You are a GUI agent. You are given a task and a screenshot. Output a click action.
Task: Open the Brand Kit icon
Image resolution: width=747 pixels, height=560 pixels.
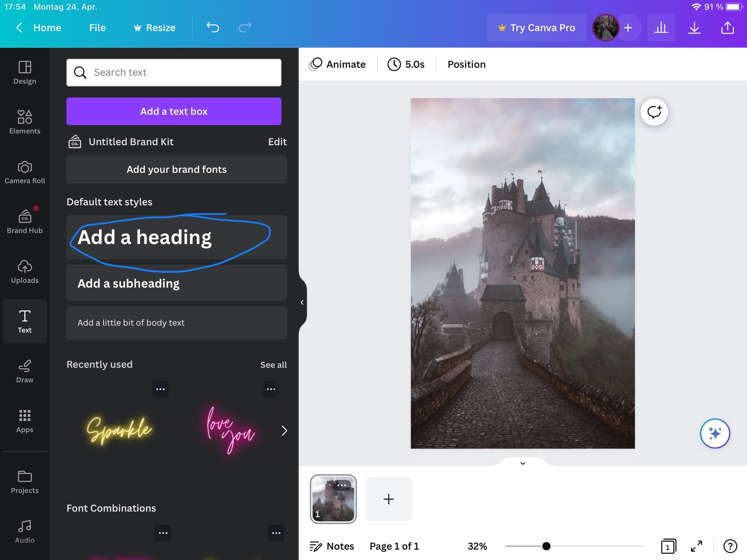[x=75, y=142]
